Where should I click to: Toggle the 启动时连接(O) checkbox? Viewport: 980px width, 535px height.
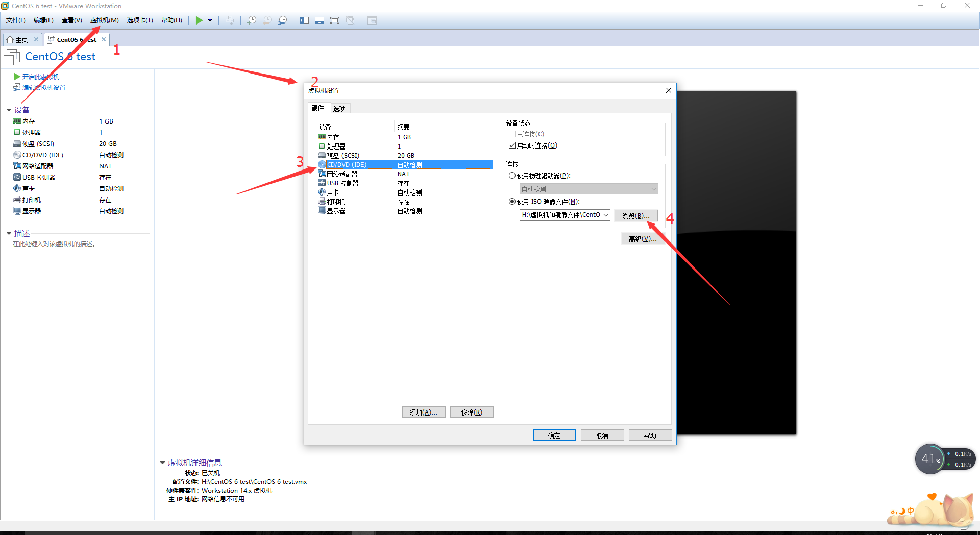pos(512,145)
